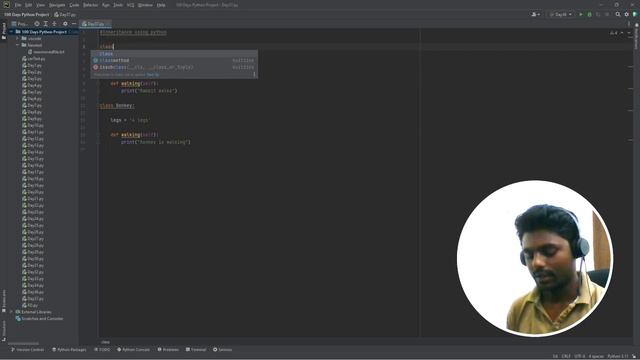The image size is (640, 360).
Task: Click the warnings indicator in editor corner
Action: (613, 33)
